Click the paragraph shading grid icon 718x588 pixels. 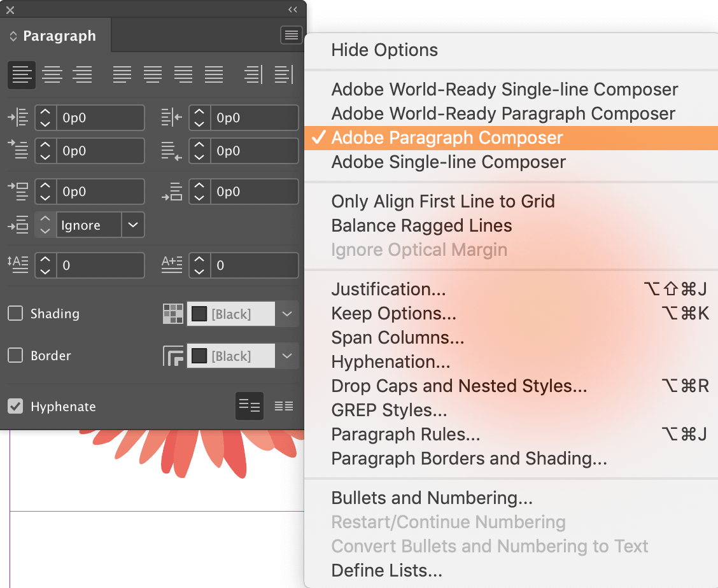pyautogui.click(x=172, y=314)
